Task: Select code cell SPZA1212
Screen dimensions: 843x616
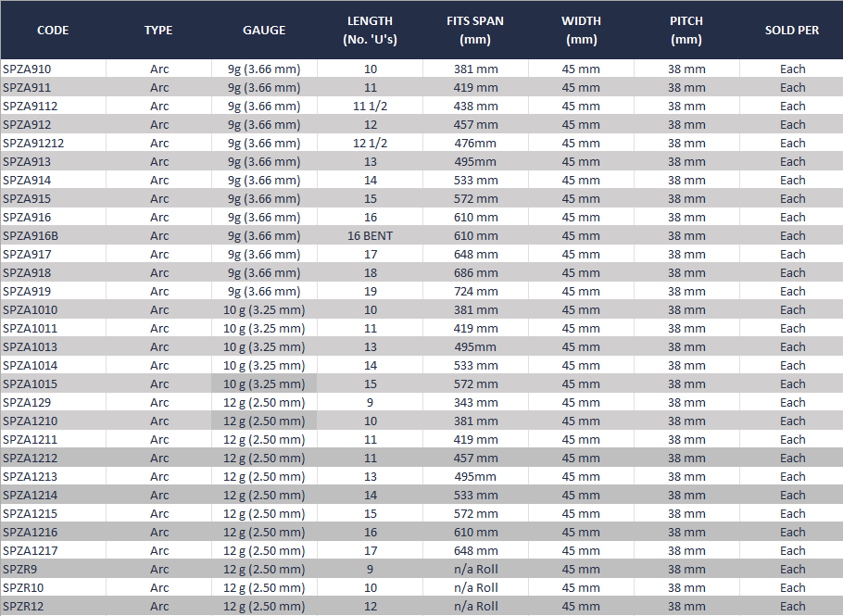Action: 53,458
